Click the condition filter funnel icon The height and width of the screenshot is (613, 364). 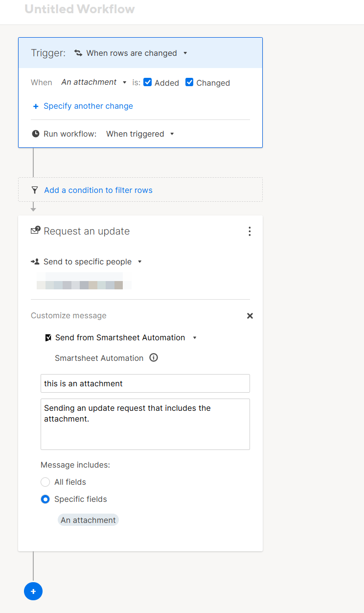[35, 190]
